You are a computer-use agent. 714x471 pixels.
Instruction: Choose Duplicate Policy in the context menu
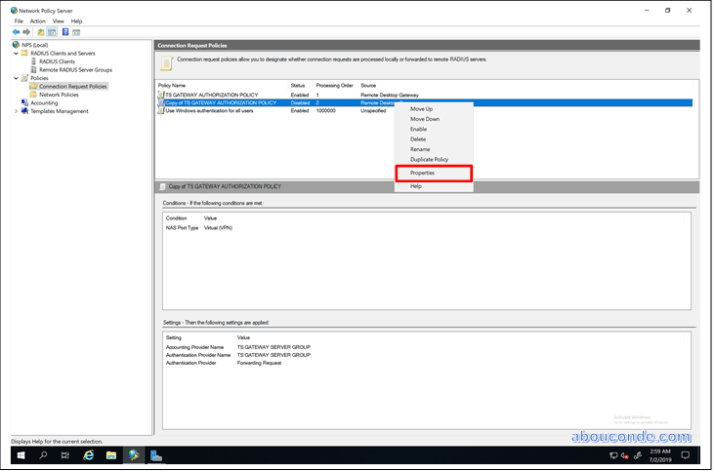(x=429, y=159)
